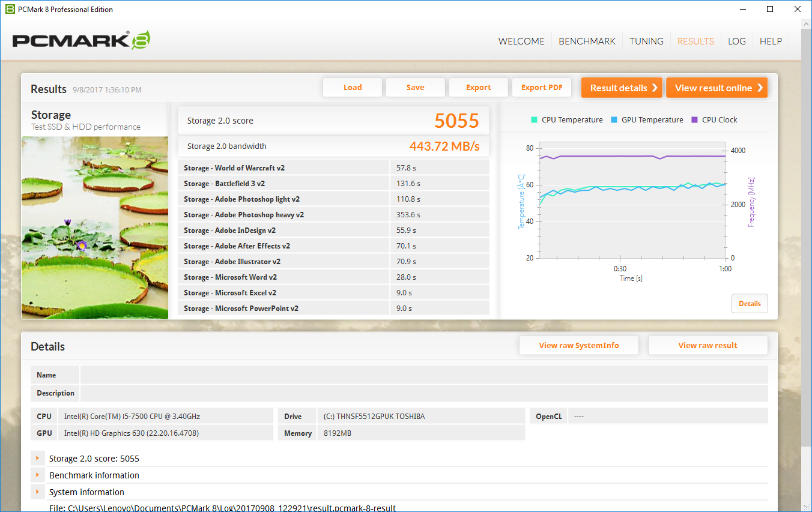The width and height of the screenshot is (812, 512).
Task: Open the LOG tab
Action: coord(737,41)
